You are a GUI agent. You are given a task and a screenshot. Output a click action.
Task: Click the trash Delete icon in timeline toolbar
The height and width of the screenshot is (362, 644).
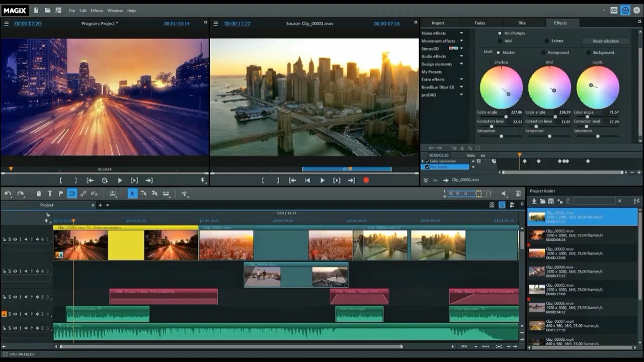point(39,194)
